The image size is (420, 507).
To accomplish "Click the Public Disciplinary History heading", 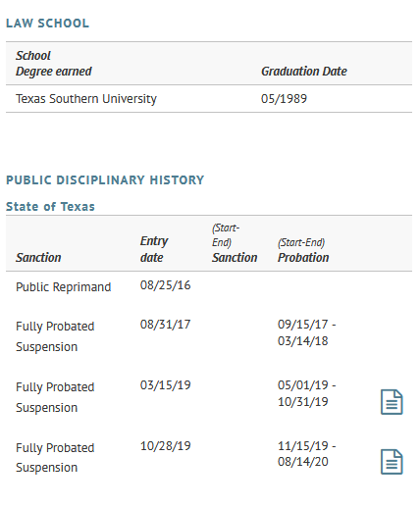I will [x=105, y=180].
